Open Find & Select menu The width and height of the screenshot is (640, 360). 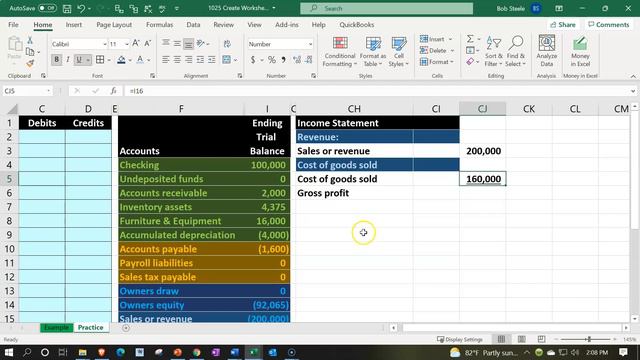click(516, 51)
